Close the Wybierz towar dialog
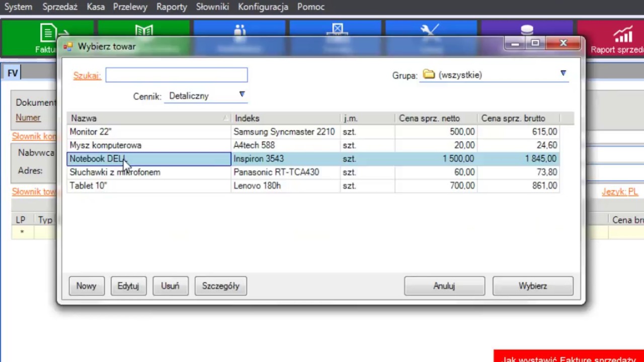The height and width of the screenshot is (362, 644). (563, 44)
